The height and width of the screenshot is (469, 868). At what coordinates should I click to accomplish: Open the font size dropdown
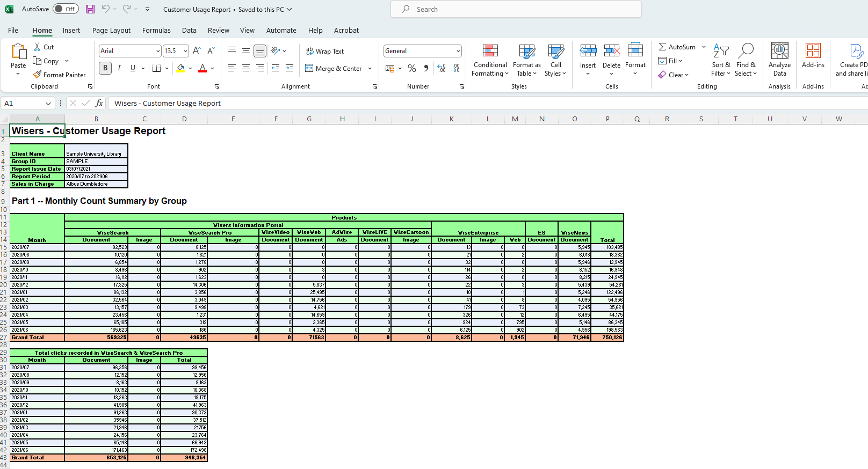[185, 51]
